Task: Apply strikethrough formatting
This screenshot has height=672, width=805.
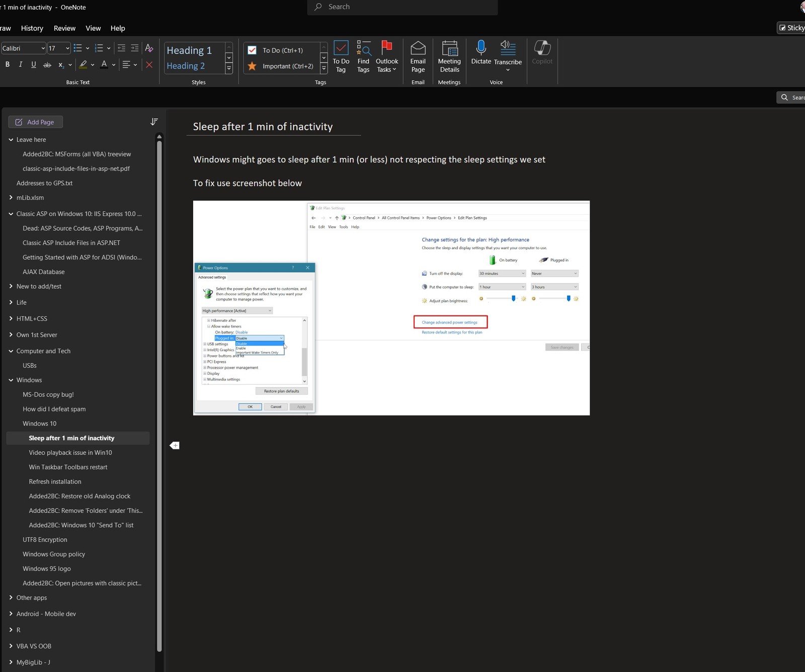Action: 47,64
